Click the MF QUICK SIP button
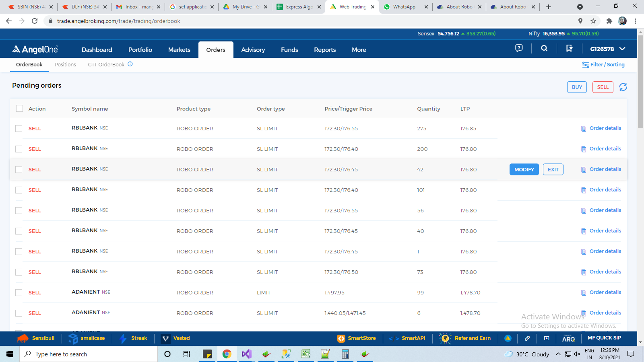This screenshot has height=362, width=644. click(604, 338)
